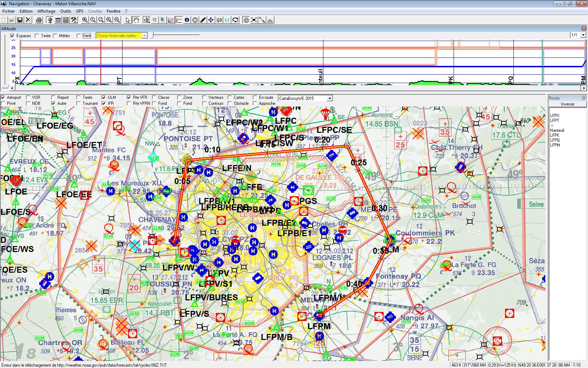Enable the VOR checkbox
Viewport: 588px width, 368px height.
[28, 97]
